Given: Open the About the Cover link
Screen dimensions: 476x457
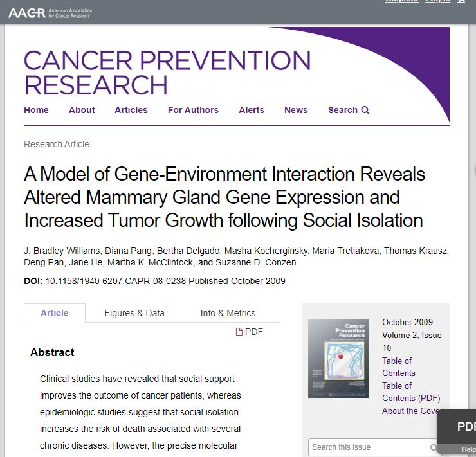Looking at the screenshot, I should [x=410, y=411].
